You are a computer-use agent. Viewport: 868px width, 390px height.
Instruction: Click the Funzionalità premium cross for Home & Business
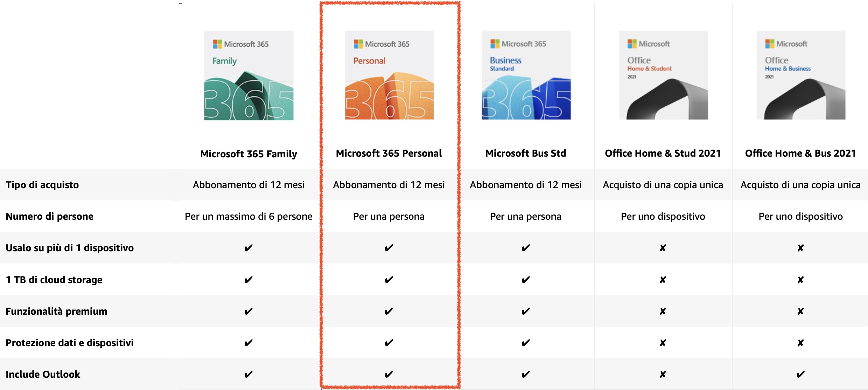(x=800, y=311)
